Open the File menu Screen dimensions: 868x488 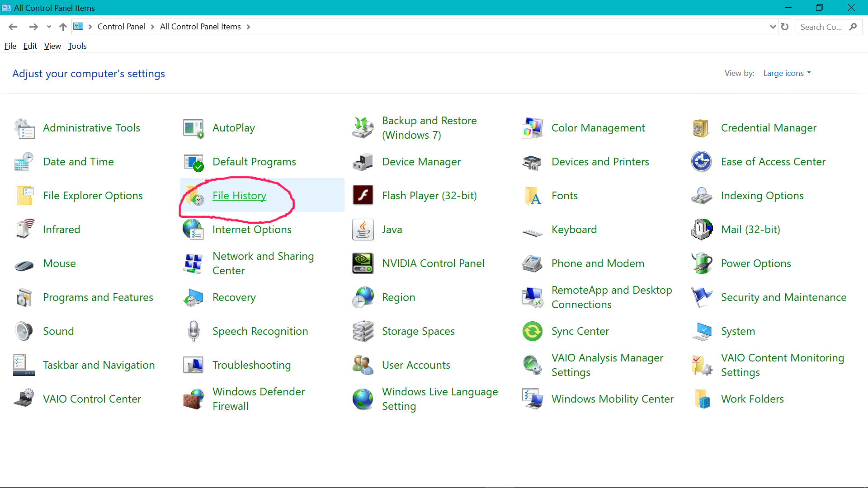tap(10, 46)
